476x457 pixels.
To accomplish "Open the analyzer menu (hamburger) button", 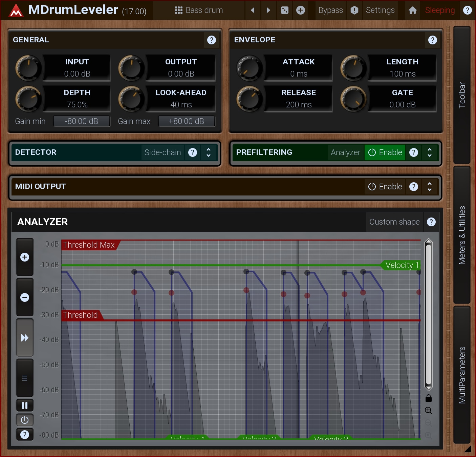I will pyautogui.click(x=25, y=378).
